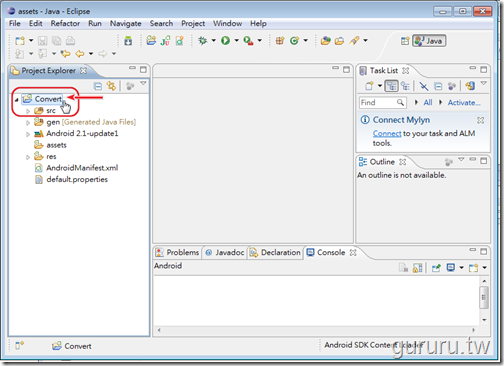Toggle Link with Editor in Project Explorer
This screenshot has height=366, width=504.
(x=111, y=86)
